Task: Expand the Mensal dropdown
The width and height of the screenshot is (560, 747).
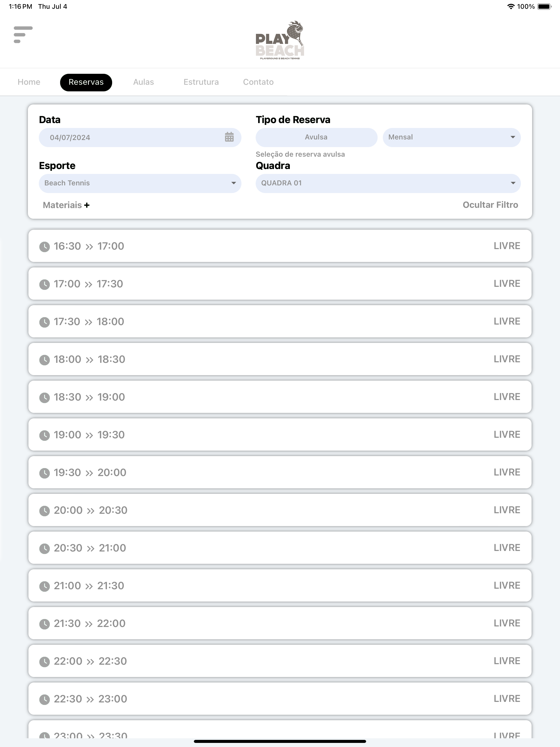Action: click(451, 137)
